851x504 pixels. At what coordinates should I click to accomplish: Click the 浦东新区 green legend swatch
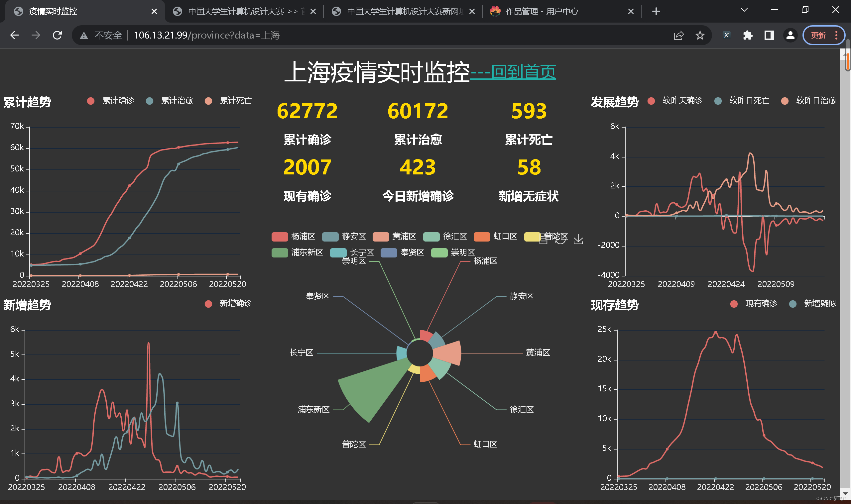(280, 253)
